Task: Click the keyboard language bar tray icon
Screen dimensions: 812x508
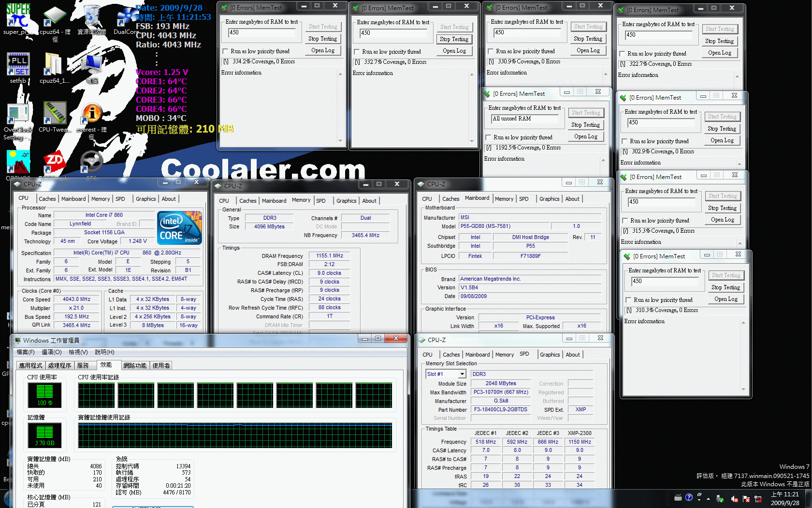Action: click(678, 498)
